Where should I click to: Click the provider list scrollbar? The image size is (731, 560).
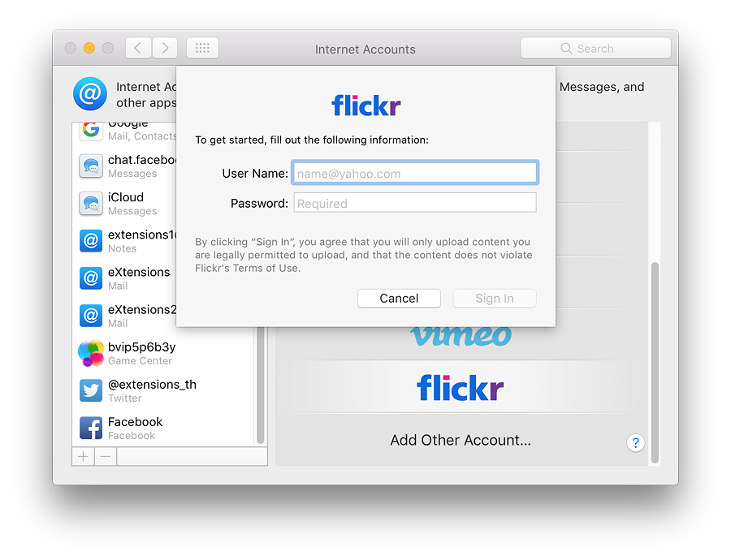click(x=655, y=363)
